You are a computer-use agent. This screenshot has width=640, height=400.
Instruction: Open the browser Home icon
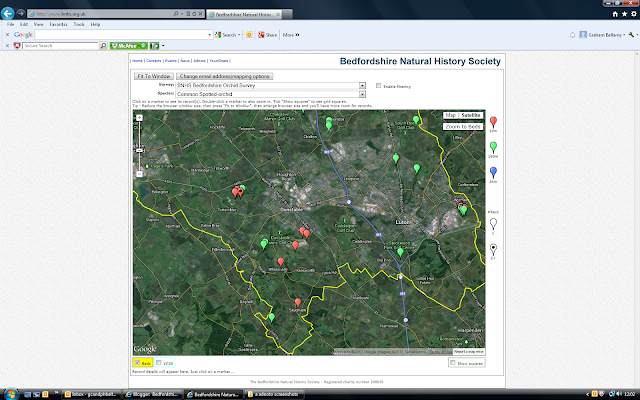[615, 14]
